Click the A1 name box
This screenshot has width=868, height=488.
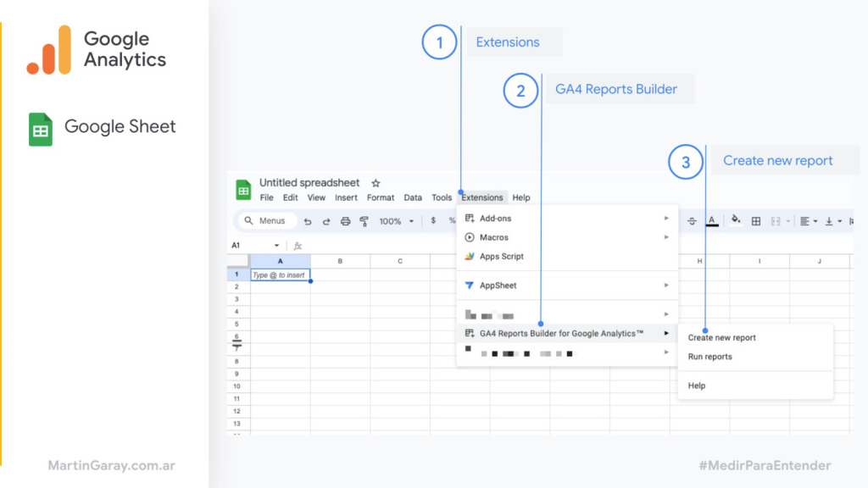pyautogui.click(x=256, y=245)
